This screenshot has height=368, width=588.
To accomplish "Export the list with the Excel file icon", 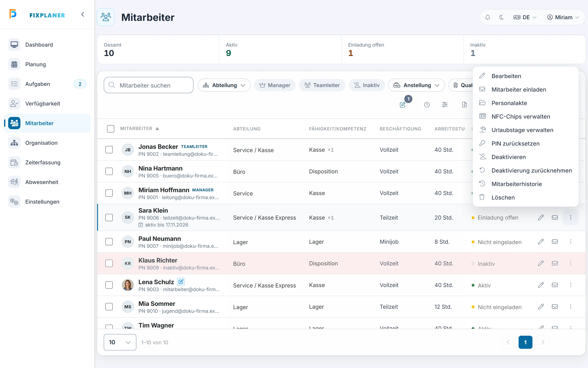I will point(464,105).
